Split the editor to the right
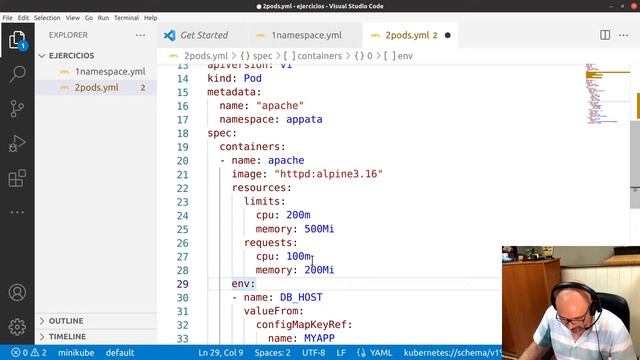 point(605,35)
